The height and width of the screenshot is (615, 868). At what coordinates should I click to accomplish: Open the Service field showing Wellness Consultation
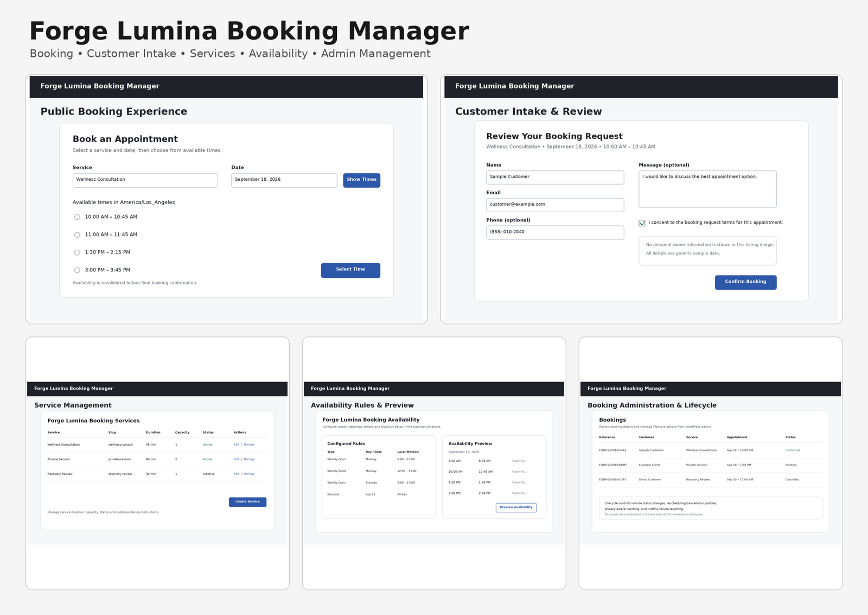point(145,180)
